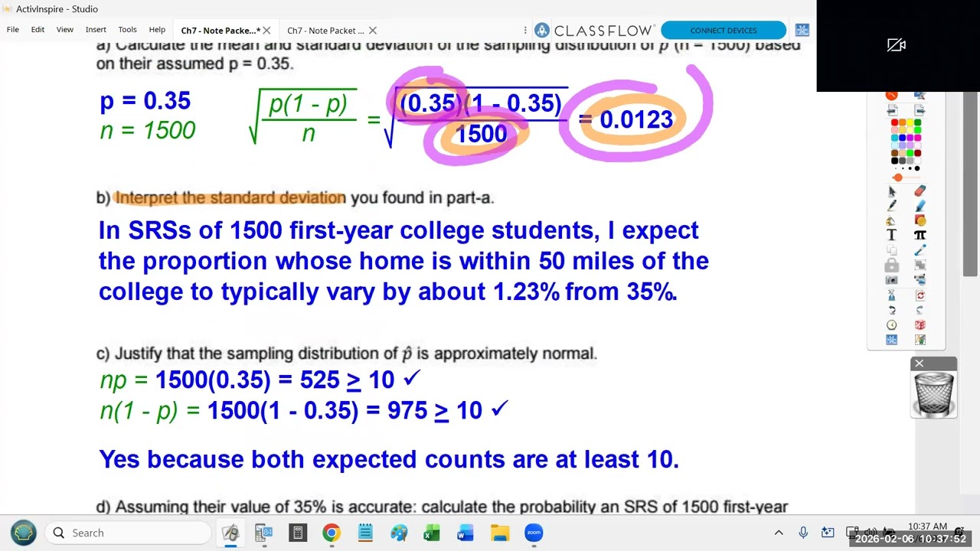Viewport: 980px width, 551px height.
Task: Toggle the microphone in system tray
Action: pos(803,533)
